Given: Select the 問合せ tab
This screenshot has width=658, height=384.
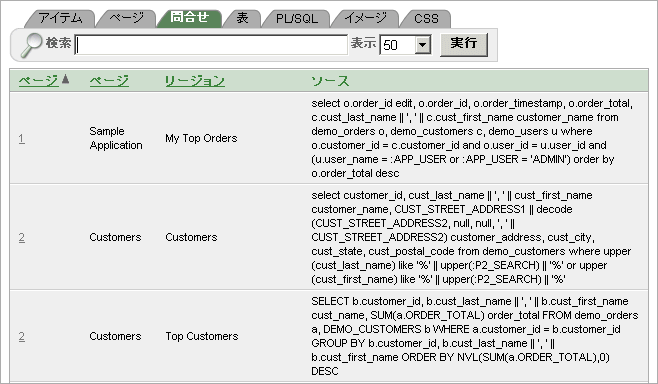Looking at the screenshot, I should pos(190,18).
